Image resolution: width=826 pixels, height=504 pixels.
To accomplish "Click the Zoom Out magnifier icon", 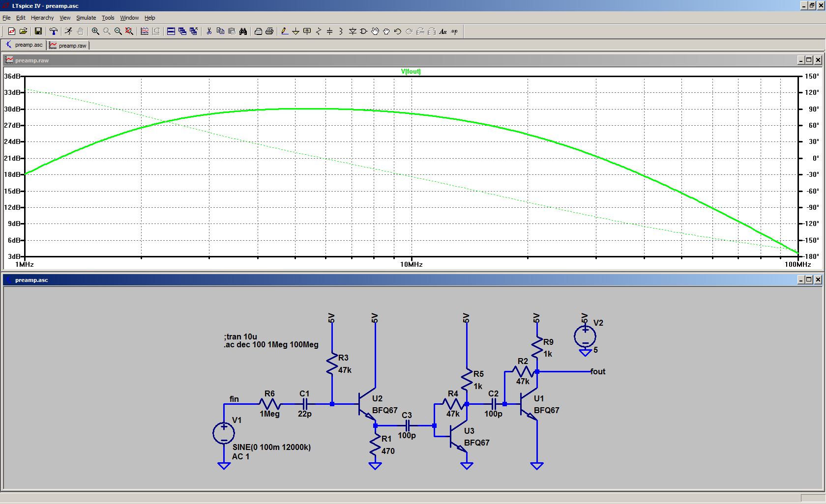I will click(x=118, y=31).
